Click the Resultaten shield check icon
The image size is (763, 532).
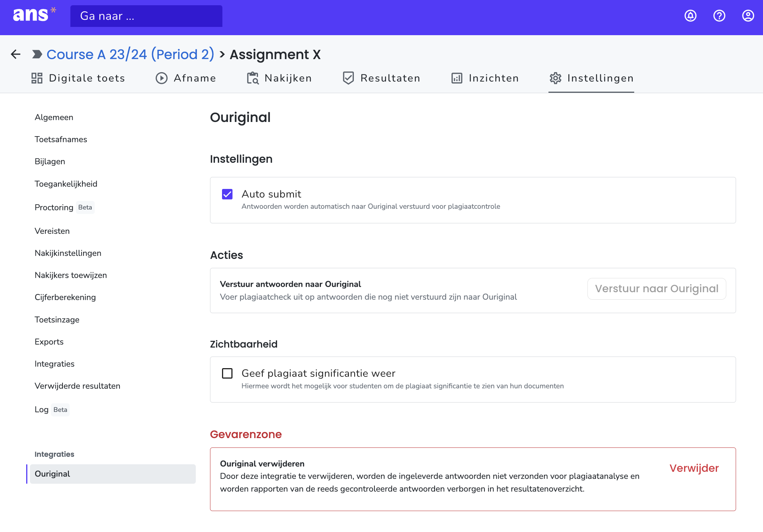pyautogui.click(x=348, y=78)
